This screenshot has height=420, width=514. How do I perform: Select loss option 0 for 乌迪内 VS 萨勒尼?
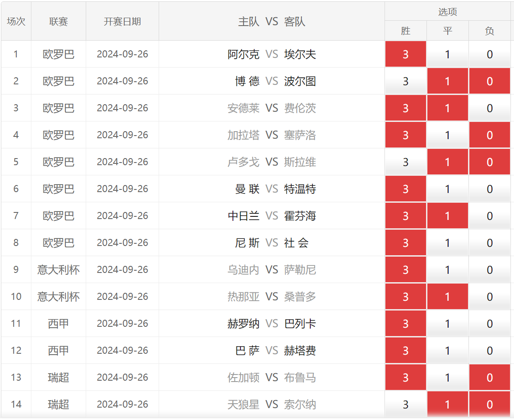pyautogui.click(x=489, y=270)
